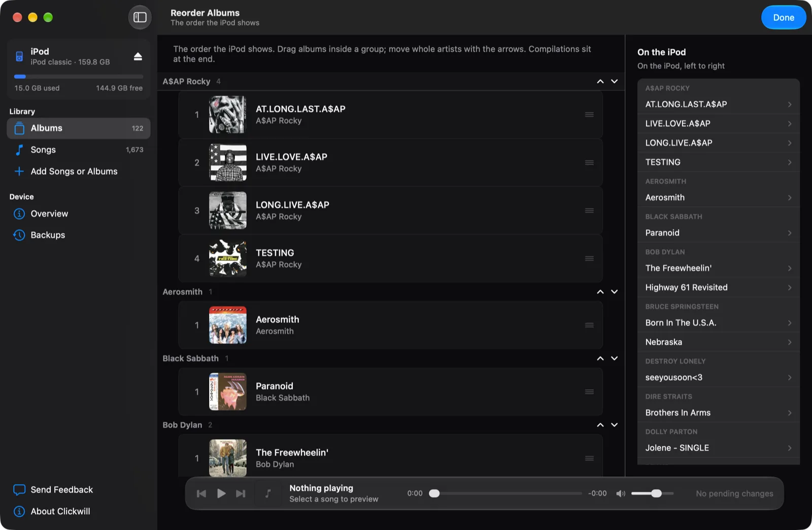This screenshot has width=812, height=530.
Task: Move Black Sabbath group up
Action: (x=600, y=358)
